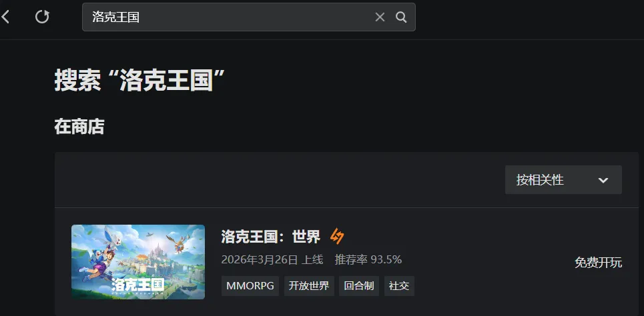Click the 搜索 "洛克王国" page heading

[140, 80]
